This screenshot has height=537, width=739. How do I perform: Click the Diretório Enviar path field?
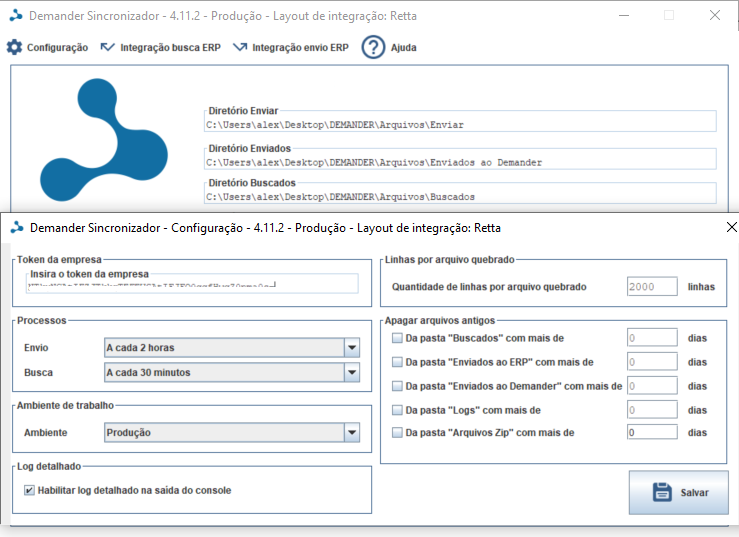coord(459,125)
